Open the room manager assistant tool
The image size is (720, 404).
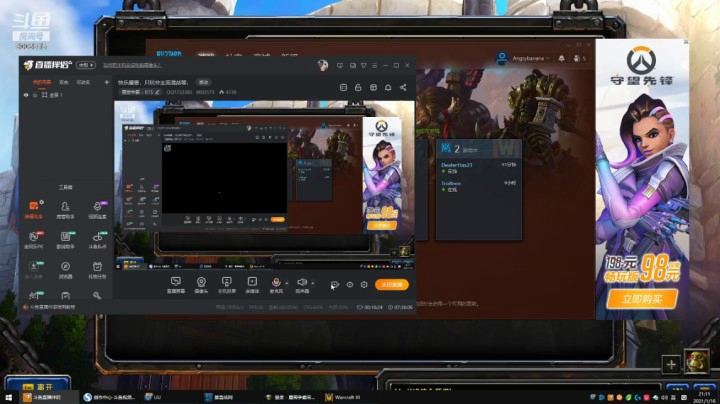click(65, 209)
